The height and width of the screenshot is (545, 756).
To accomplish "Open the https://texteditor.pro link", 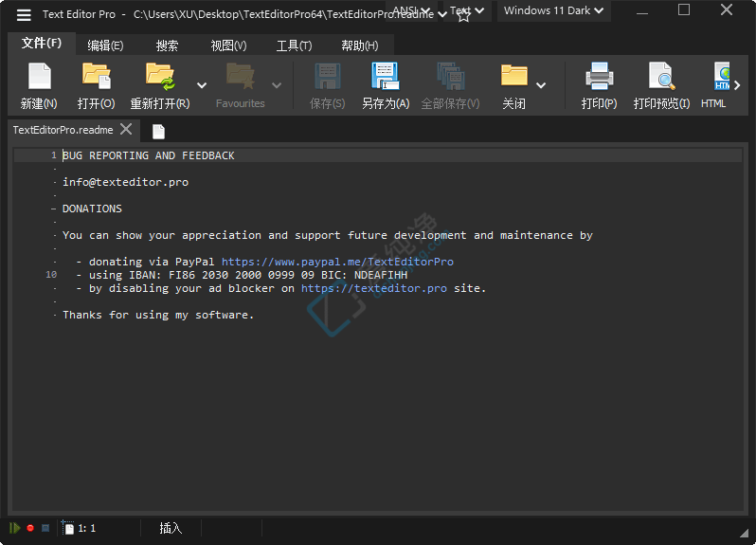I will [374, 288].
